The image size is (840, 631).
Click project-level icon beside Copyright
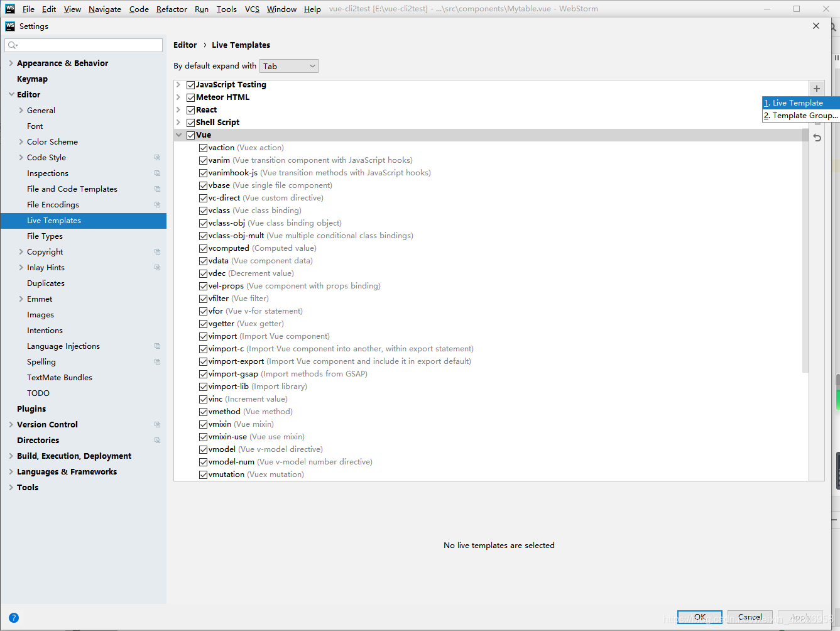(x=157, y=252)
